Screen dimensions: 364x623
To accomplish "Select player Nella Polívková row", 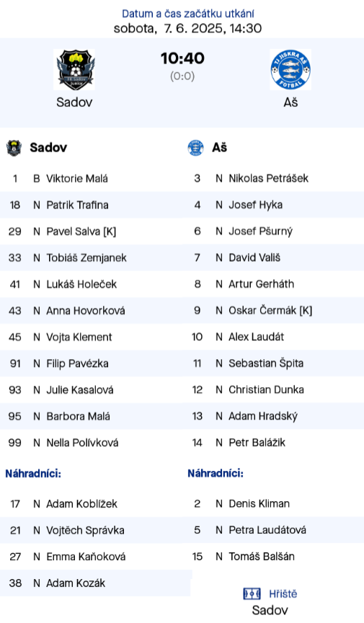I will (92, 443).
